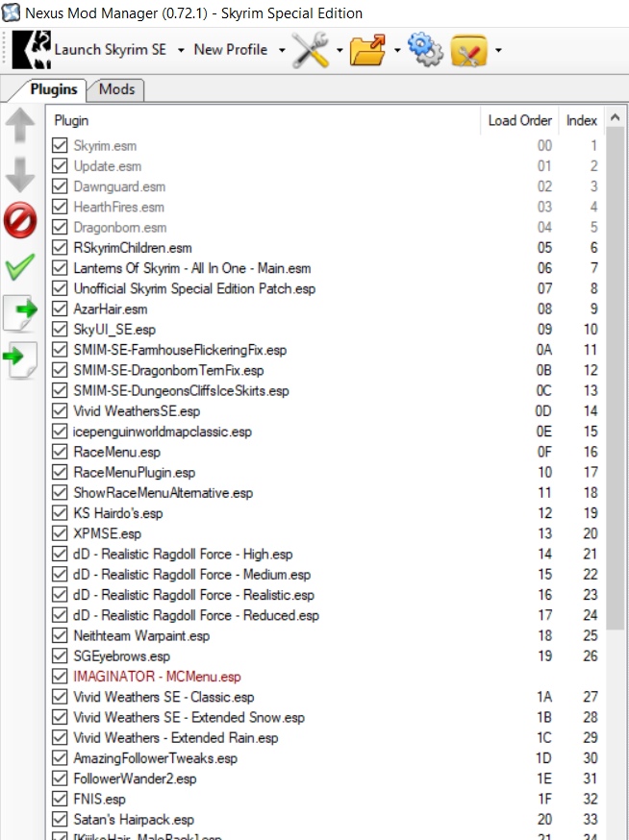The image size is (629, 840).
Task: Open the New Profile dropdown arrow
Action: coord(282,50)
